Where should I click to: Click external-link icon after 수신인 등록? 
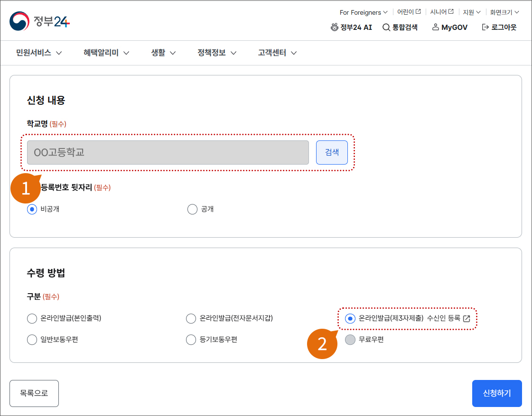click(467, 318)
